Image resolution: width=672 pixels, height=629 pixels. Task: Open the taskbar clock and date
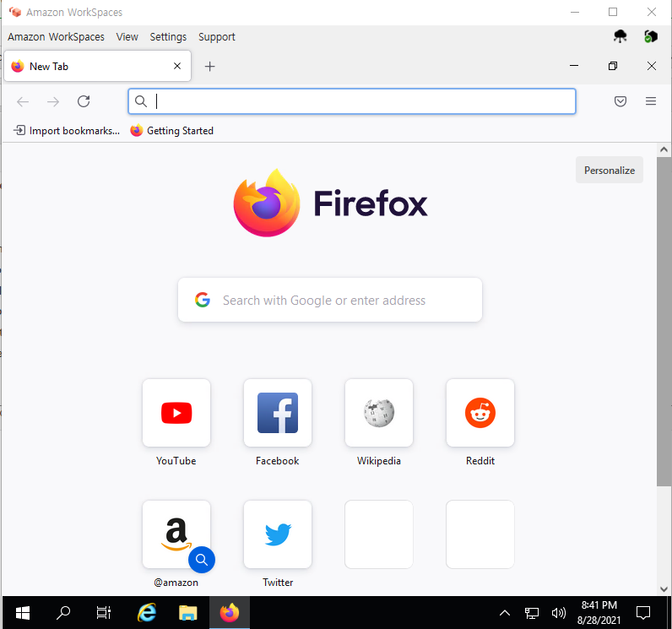(x=599, y=613)
